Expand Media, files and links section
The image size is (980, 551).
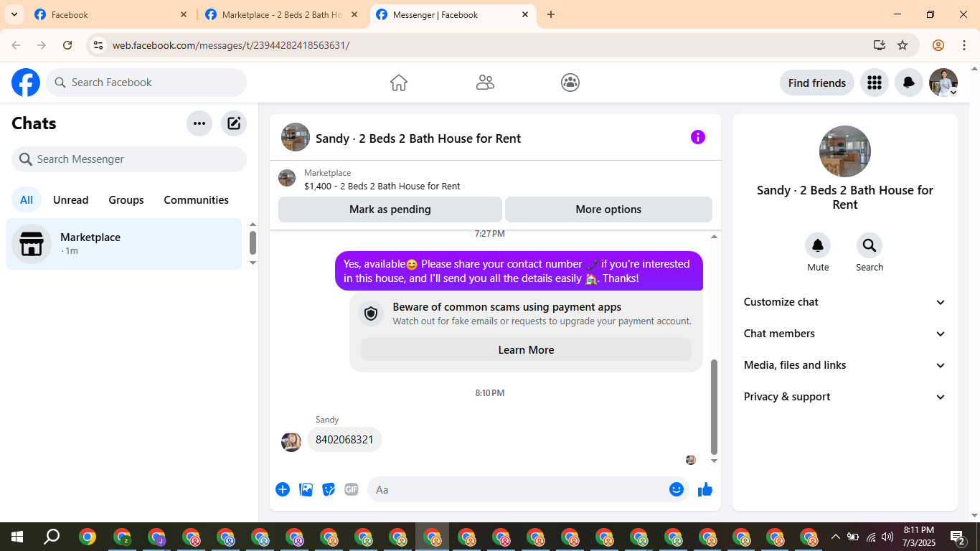click(x=845, y=365)
